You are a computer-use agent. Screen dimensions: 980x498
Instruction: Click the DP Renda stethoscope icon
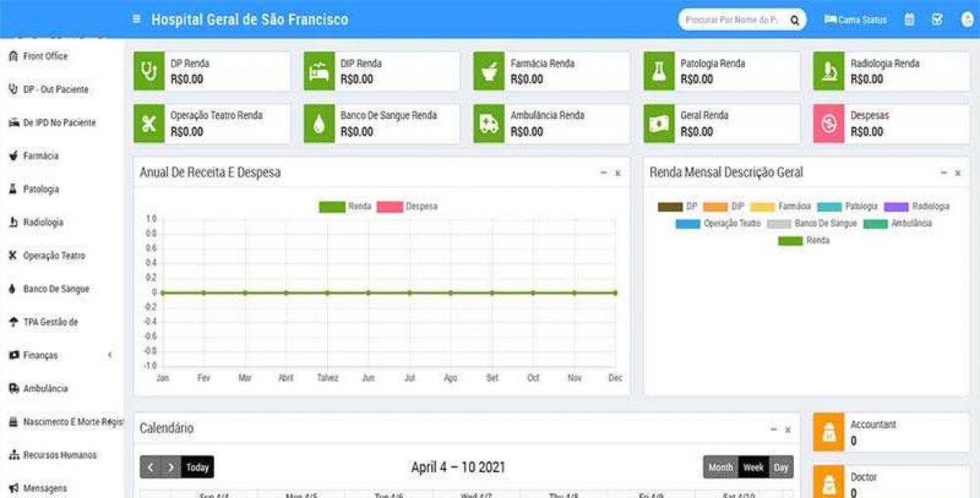click(x=149, y=71)
